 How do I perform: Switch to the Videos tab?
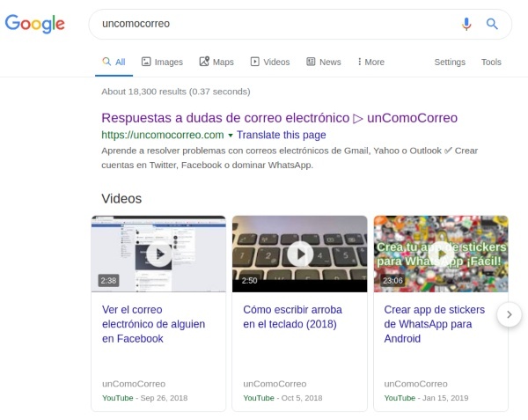270,62
